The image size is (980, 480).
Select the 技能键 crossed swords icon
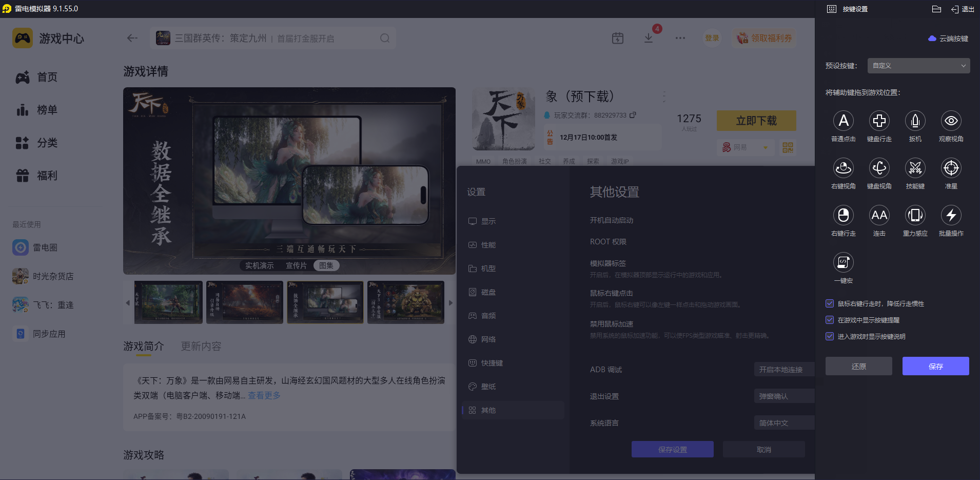915,168
